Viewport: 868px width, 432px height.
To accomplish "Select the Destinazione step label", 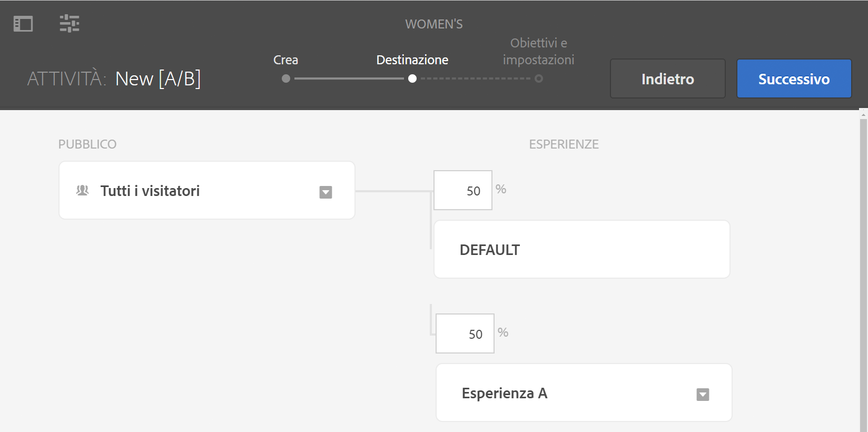I will coord(412,60).
